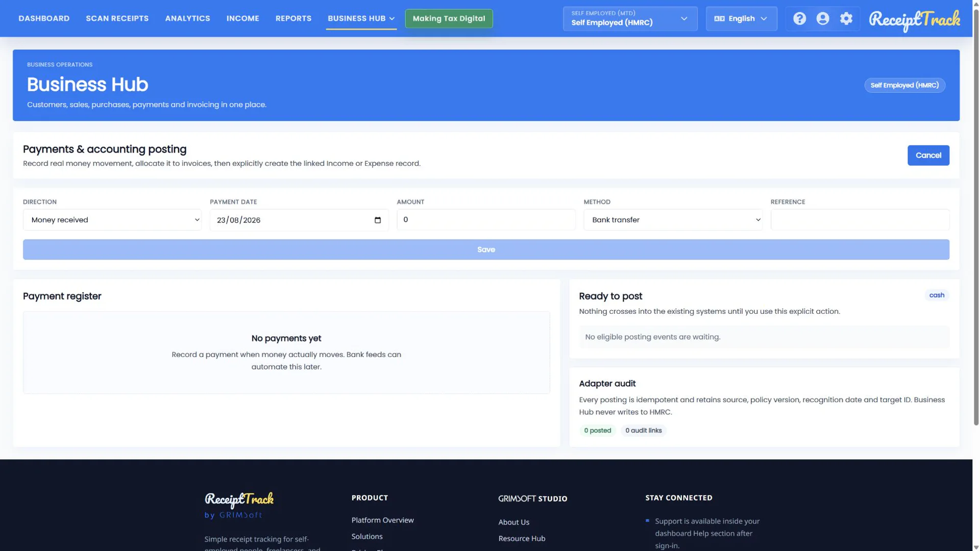The image size is (980, 551).
Task: Open the Scan Receipts nav item
Action: (117, 18)
